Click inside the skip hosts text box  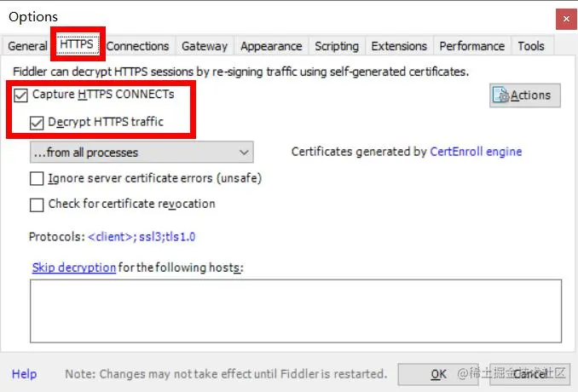(296, 311)
